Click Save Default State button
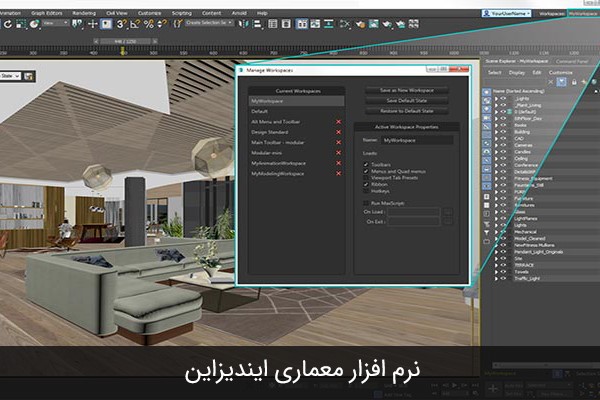The height and width of the screenshot is (400, 600). pos(406,101)
